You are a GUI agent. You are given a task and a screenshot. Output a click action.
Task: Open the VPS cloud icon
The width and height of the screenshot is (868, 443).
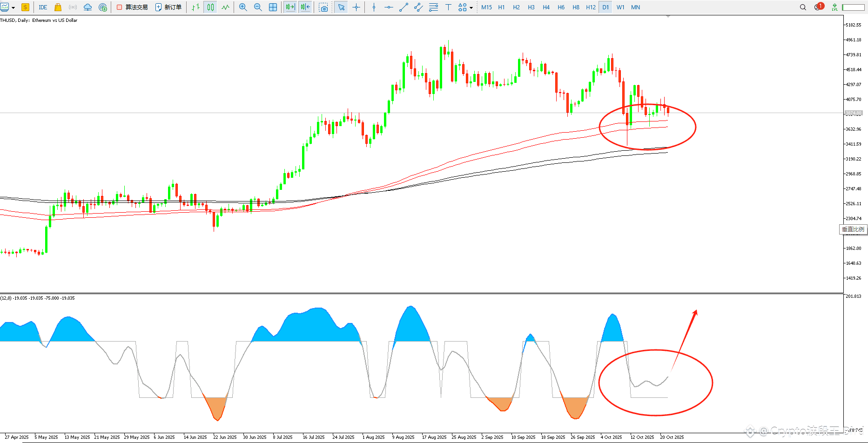pyautogui.click(x=87, y=7)
